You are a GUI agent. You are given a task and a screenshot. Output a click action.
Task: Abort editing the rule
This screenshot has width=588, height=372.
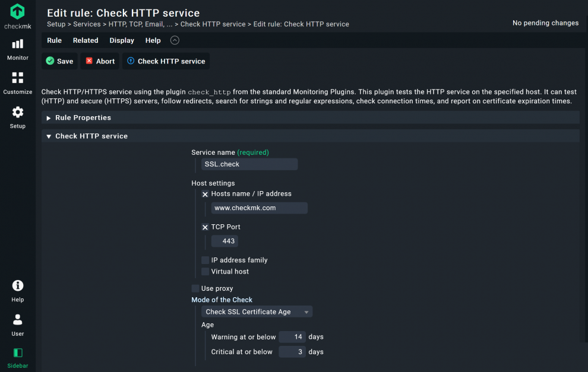[99, 61]
